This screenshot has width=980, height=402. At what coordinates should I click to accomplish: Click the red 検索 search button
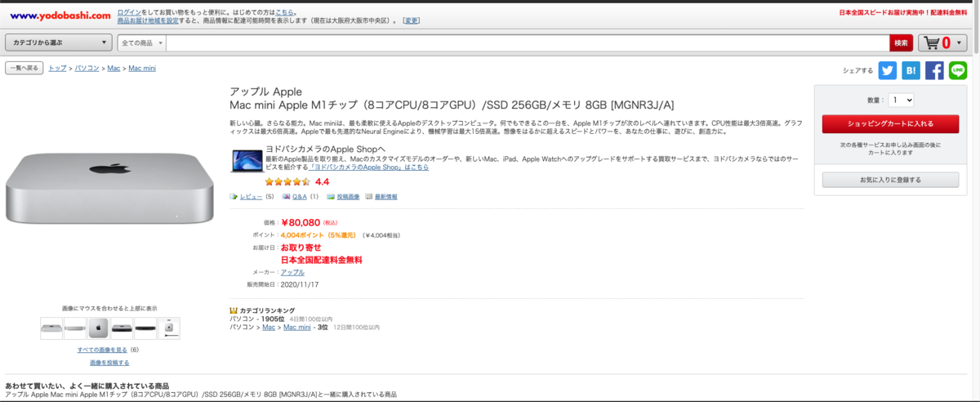click(x=901, y=42)
